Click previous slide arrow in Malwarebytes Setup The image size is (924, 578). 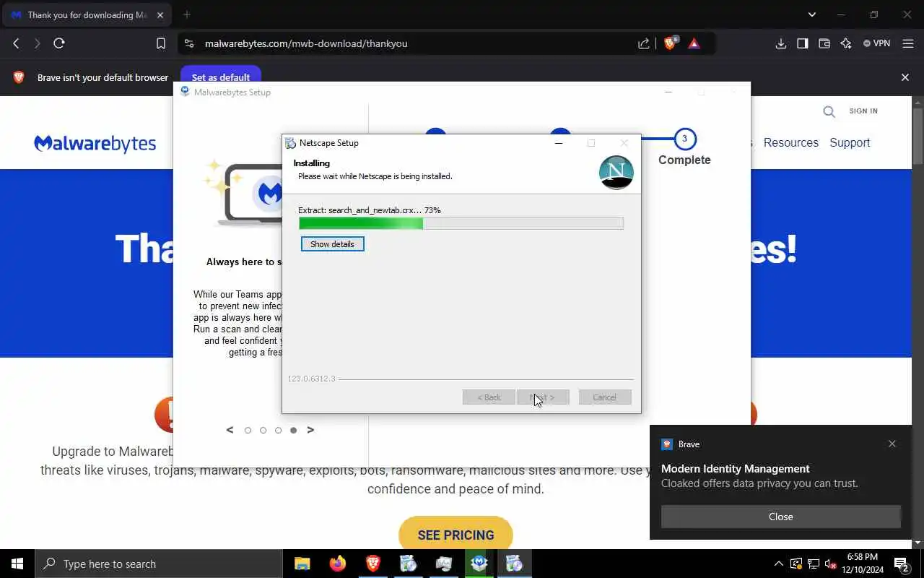pyautogui.click(x=230, y=430)
